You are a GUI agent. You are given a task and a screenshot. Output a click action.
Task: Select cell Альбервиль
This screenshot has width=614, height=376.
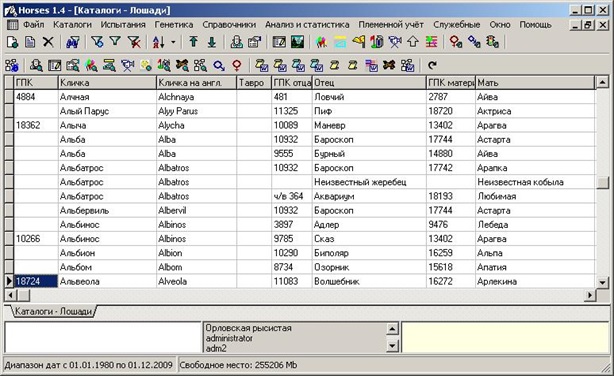point(107,210)
